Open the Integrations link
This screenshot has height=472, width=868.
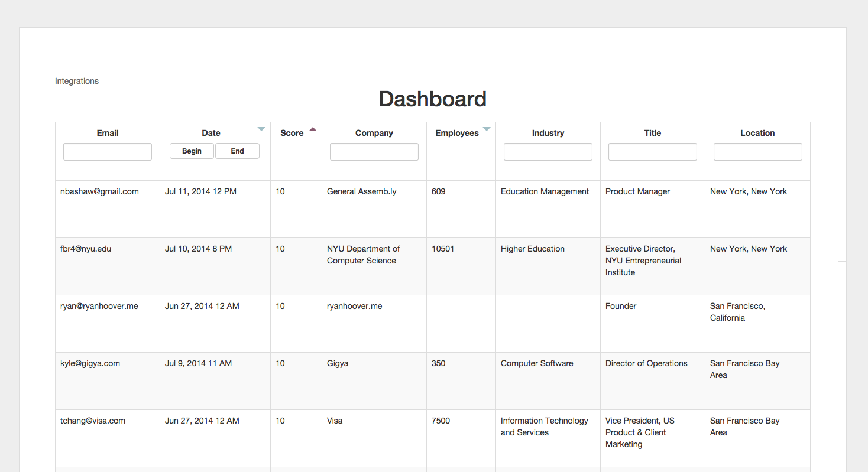click(x=77, y=81)
